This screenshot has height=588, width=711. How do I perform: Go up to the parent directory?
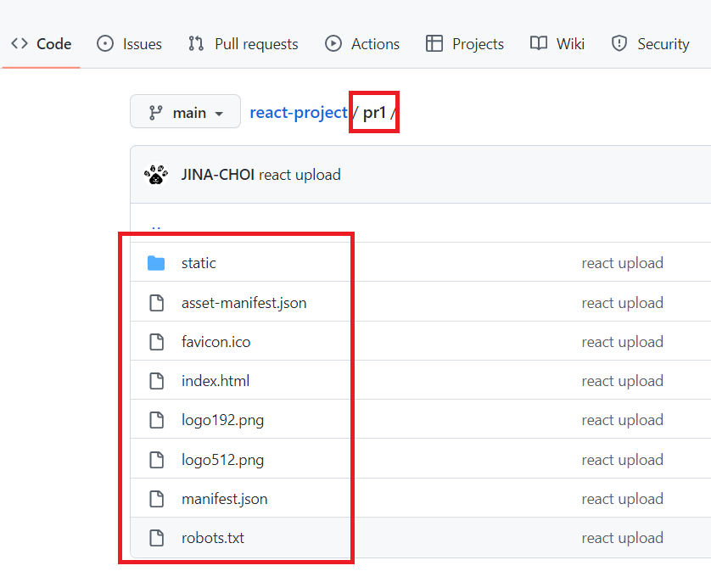pos(156,227)
